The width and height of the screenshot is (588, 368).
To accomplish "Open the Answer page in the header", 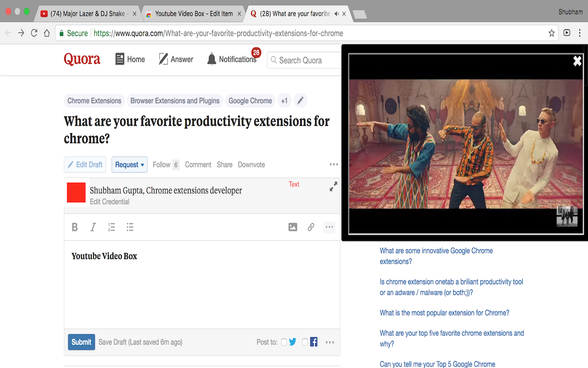I will (x=176, y=59).
